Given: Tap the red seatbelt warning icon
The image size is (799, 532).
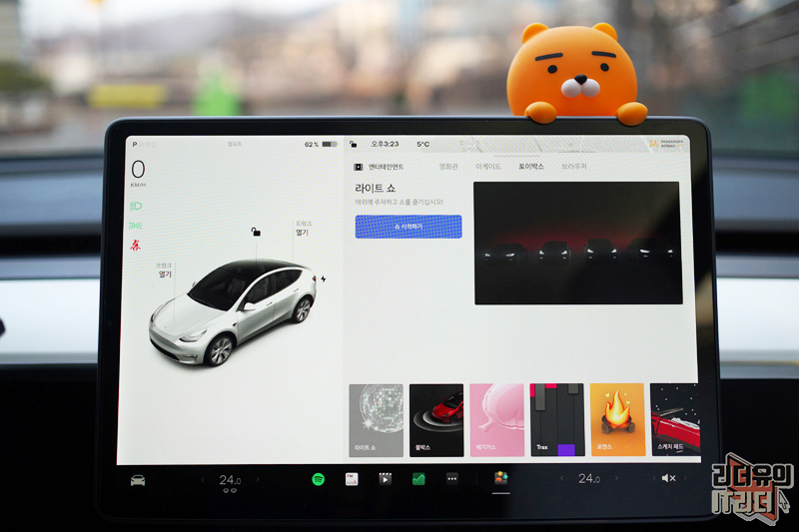Looking at the screenshot, I should pos(135,246).
